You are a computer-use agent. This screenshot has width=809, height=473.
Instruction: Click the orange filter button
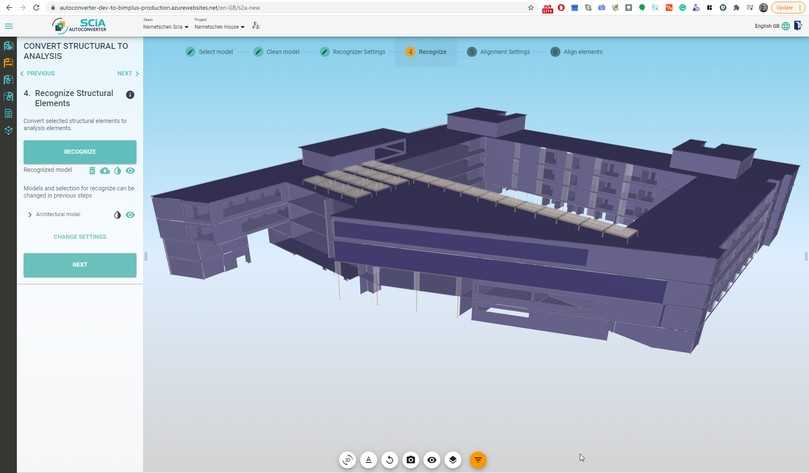(478, 460)
